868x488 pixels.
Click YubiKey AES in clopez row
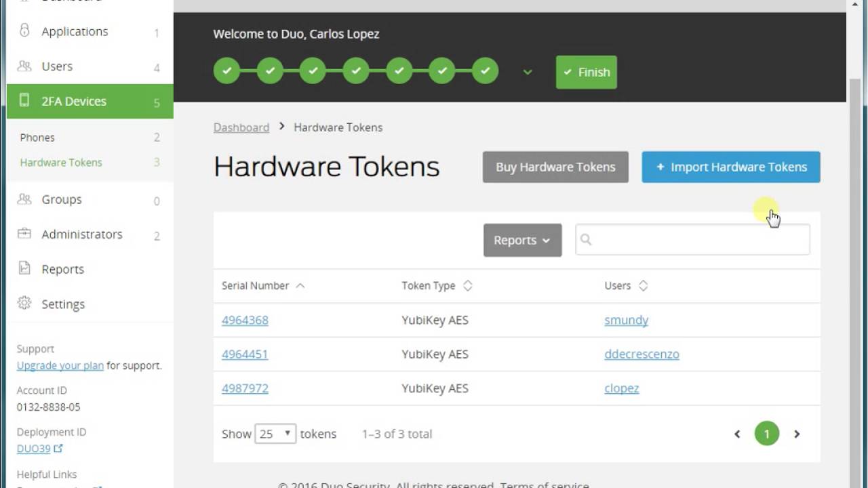435,388
